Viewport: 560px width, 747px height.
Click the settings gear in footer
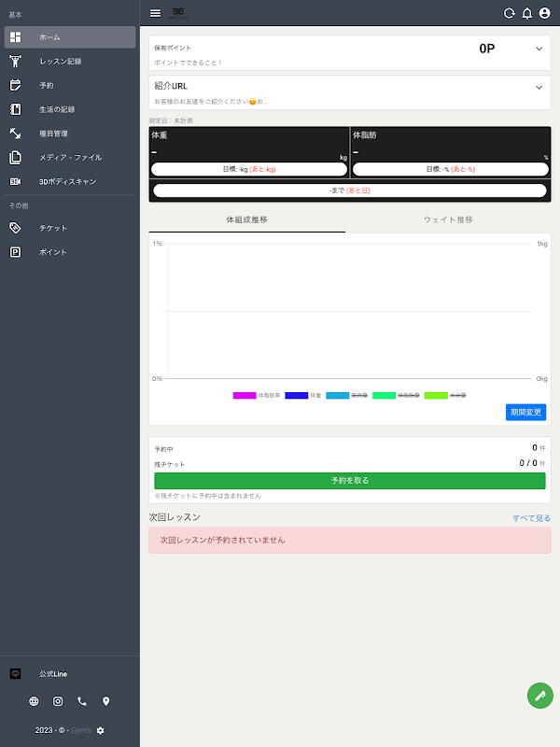click(x=100, y=730)
